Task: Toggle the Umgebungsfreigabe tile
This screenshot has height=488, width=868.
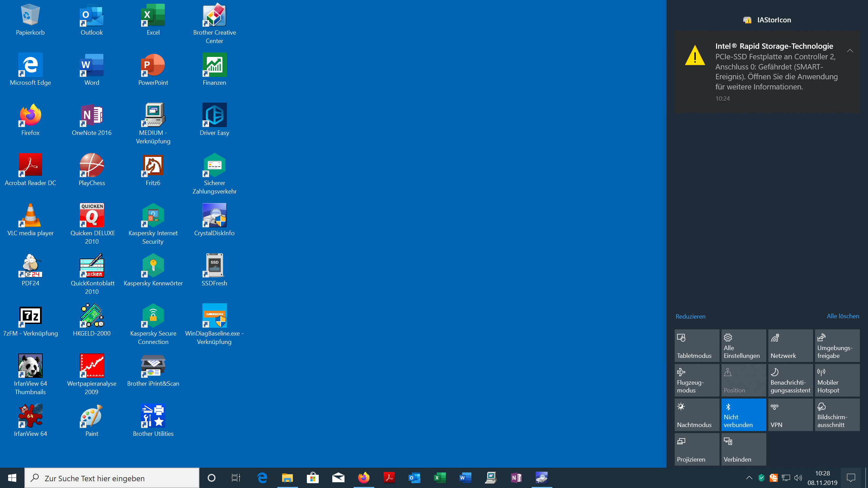Action: pyautogui.click(x=837, y=346)
